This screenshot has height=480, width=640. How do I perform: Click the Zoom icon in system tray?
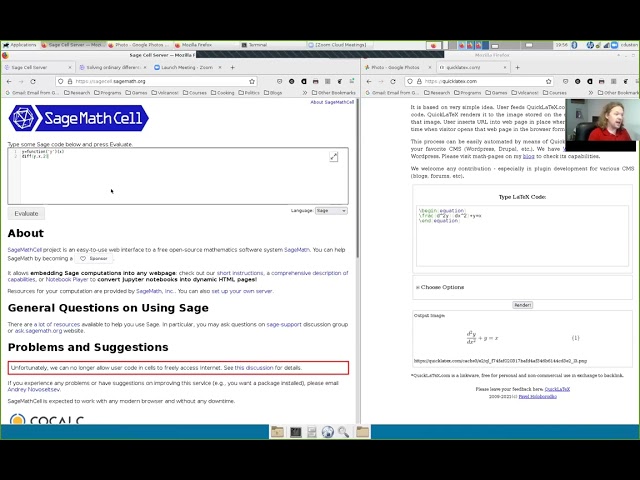coord(614,45)
